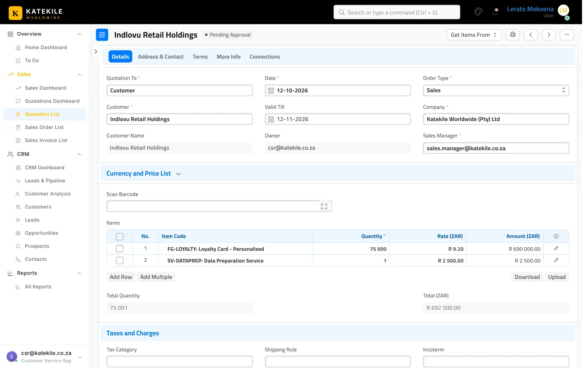Click the Upload button
The height and width of the screenshot is (368, 588).
pyautogui.click(x=557, y=277)
